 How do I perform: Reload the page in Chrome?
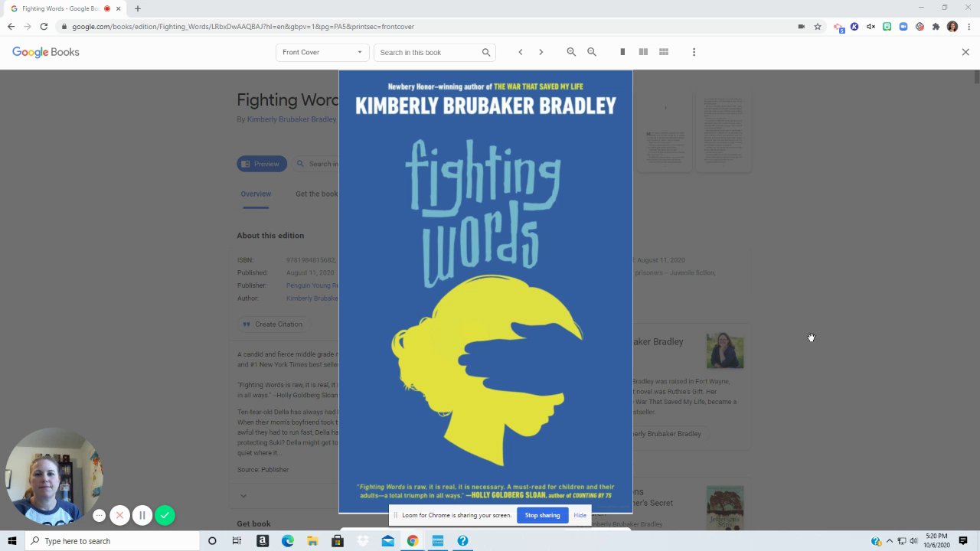point(44,26)
